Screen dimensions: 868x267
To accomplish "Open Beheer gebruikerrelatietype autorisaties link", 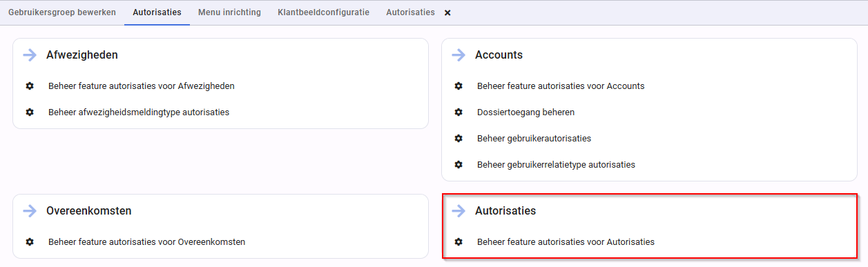I will 556,164.
